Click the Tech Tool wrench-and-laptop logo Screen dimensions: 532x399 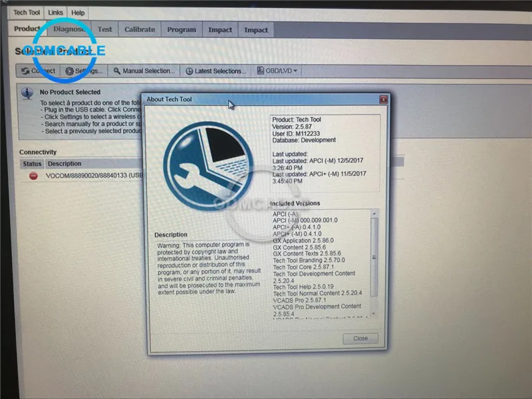[x=208, y=166]
